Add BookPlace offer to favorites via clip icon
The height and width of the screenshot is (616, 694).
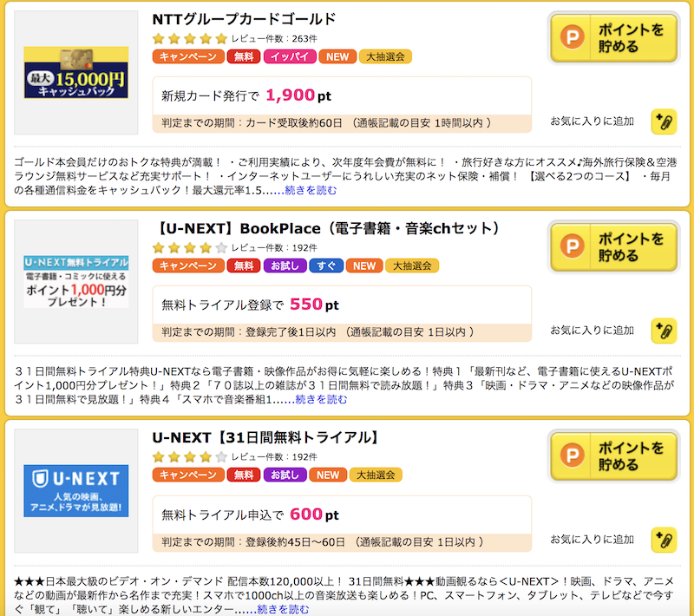[x=664, y=331]
